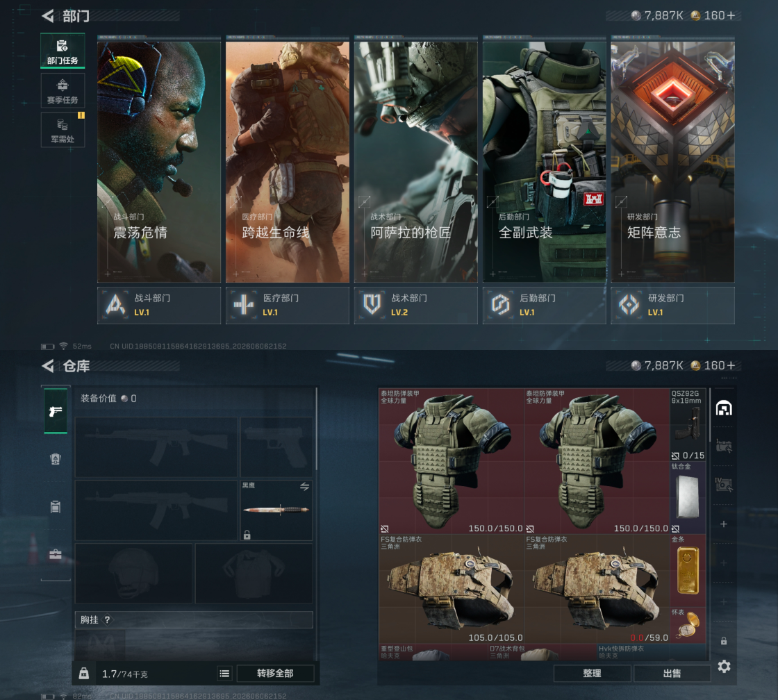778x700 pixels.
Task: Toggle list view icon beside 转移全部
Action: click(224, 673)
